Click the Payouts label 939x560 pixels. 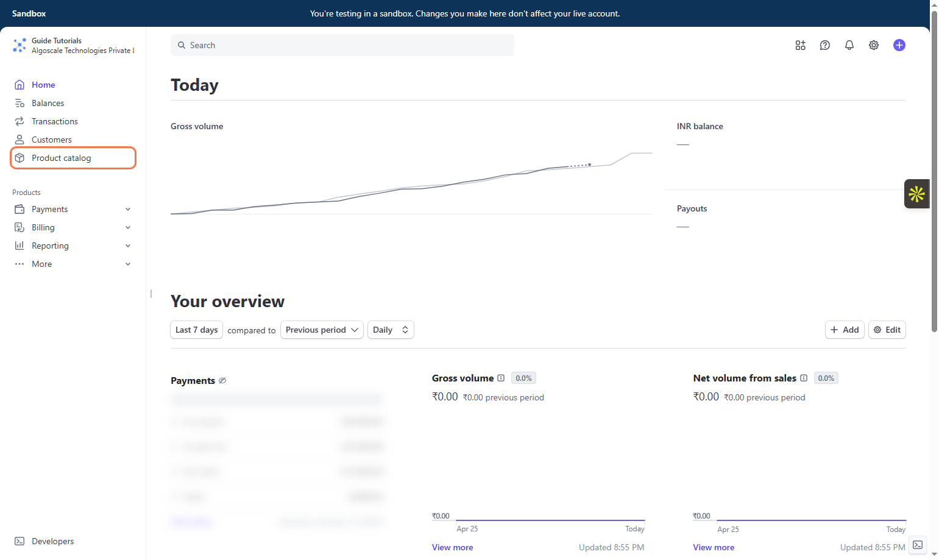click(692, 208)
